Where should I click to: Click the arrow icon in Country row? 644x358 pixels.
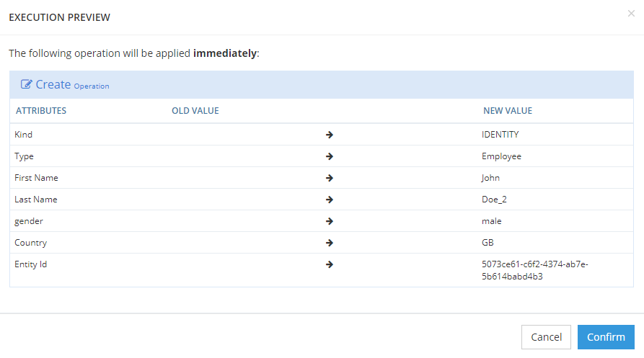tap(329, 243)
